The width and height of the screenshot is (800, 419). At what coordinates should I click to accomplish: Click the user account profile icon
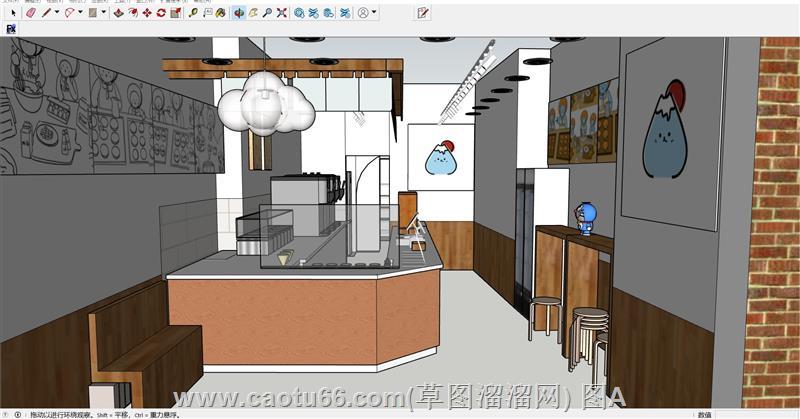363,13
